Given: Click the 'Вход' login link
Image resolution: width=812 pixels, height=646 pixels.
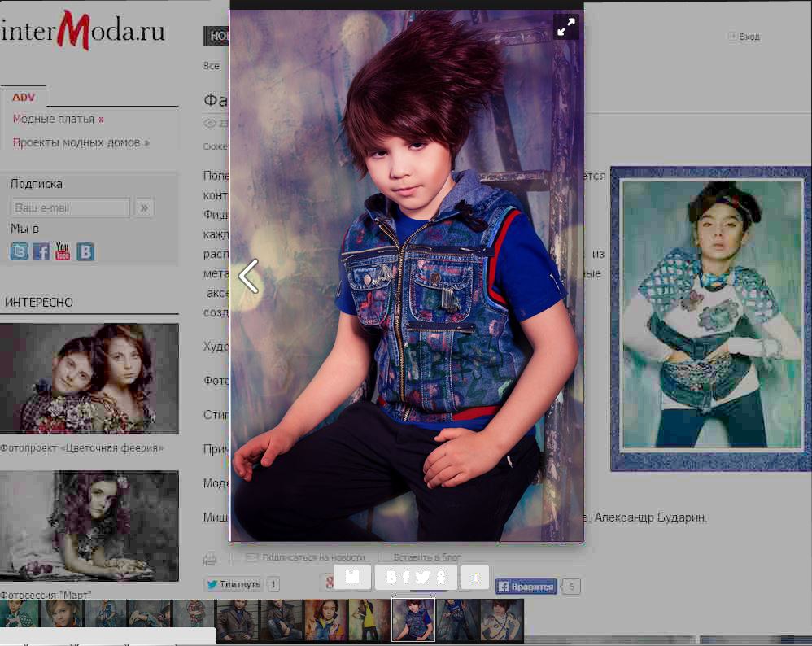Looking at the screenshot, I should pyautogui.click(x=749, y=37).
